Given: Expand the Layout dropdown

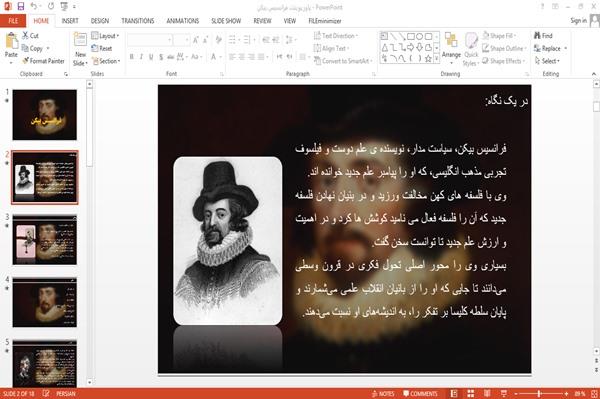Looking at the screenshot, I should point(105,36).
